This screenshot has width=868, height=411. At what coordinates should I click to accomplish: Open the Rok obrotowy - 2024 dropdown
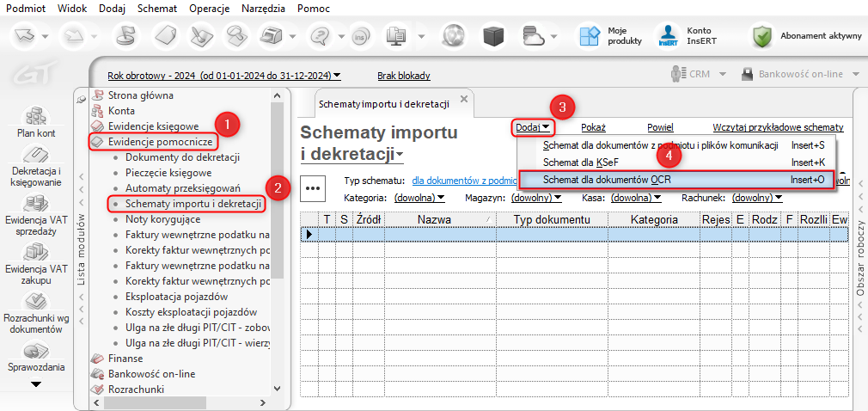(x=224, y=76)
